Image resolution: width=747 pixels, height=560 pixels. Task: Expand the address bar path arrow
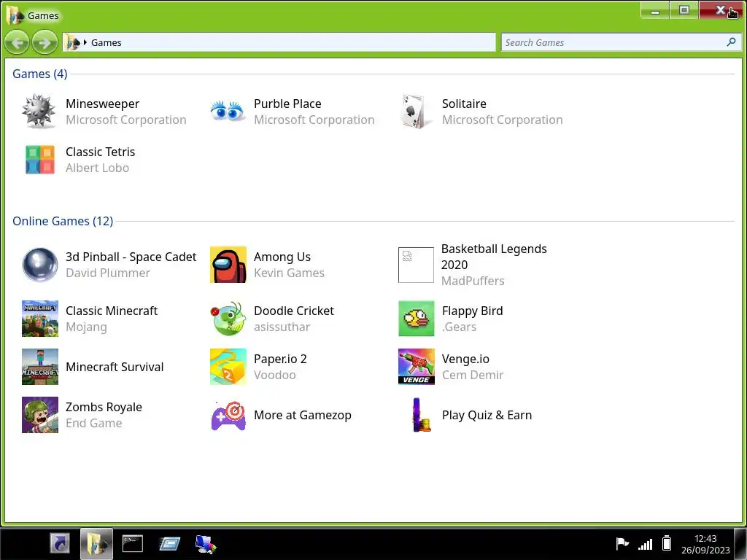(85, 42)
